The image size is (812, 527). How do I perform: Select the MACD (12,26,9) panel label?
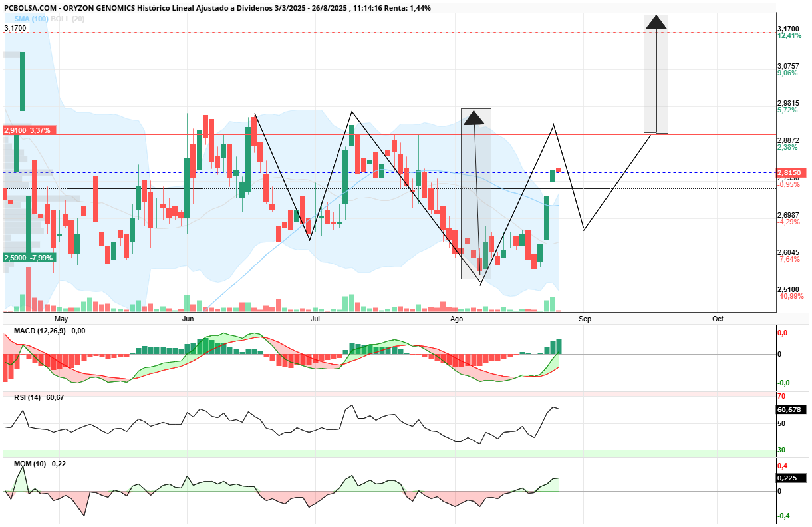[39, 331]
